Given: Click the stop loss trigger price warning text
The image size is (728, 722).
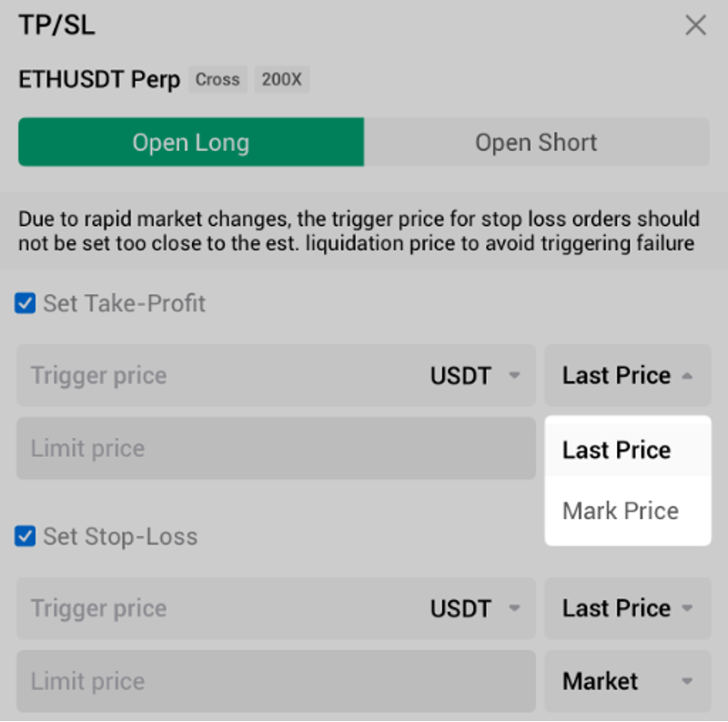Looking at the screenshot, I should point(359,231).
